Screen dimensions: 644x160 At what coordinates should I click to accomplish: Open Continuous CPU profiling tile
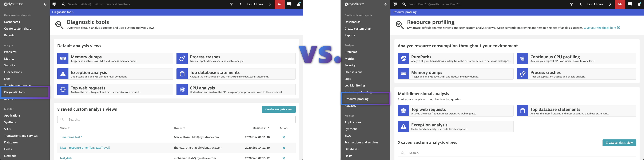point(576,58)
